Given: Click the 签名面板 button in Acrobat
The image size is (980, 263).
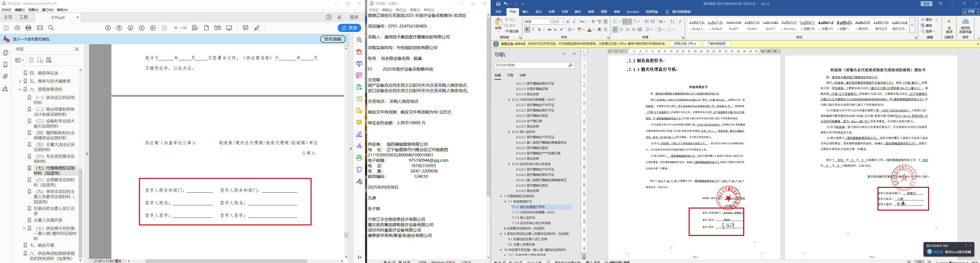Looking at the screenshot, I should 333,39.
